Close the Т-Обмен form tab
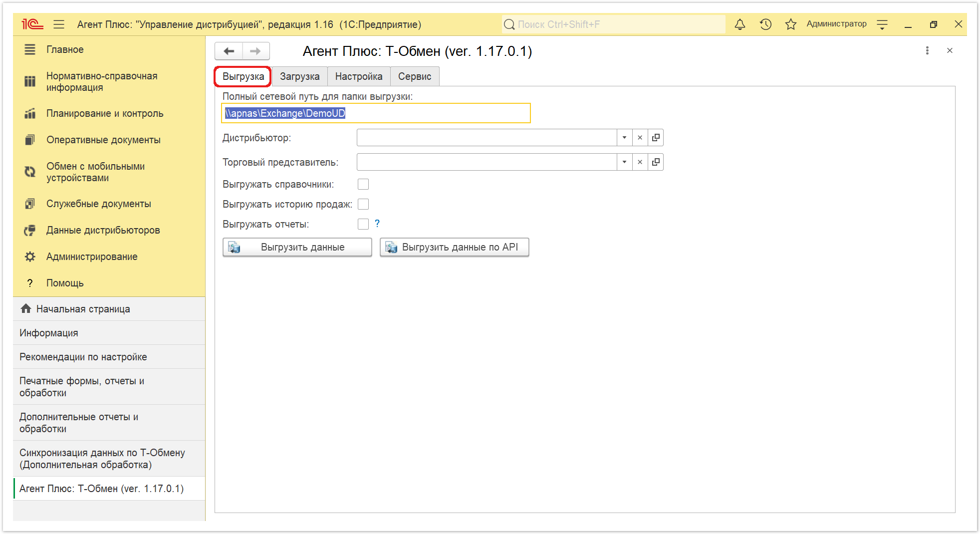The height and width of the screenshot is (534, 980). pos(950,50)
